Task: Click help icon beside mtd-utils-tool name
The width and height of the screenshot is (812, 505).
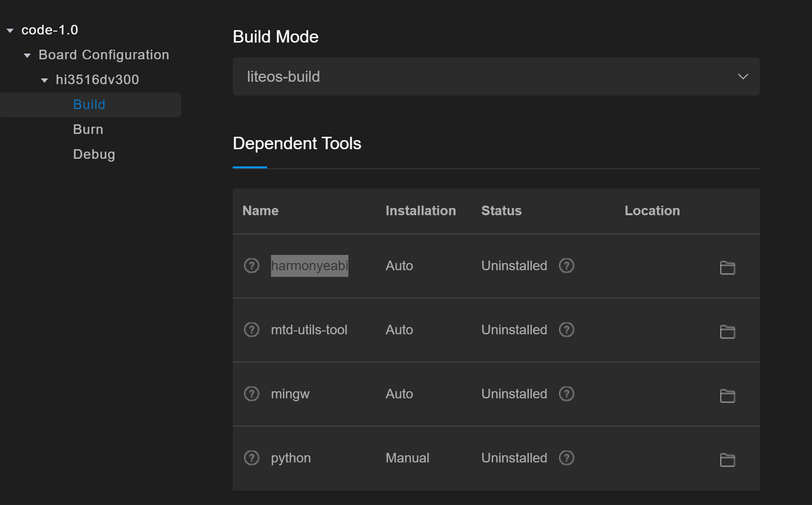Action: click(251, 329)
